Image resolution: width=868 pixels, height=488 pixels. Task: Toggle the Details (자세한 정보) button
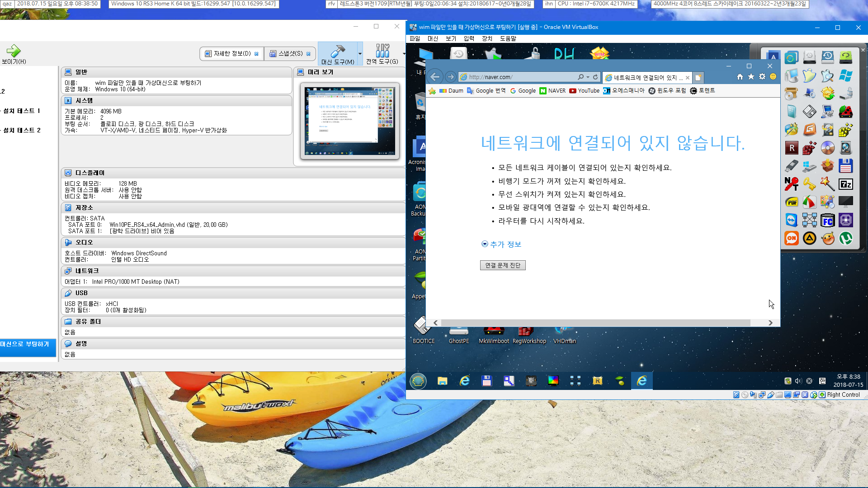[x=231, y=54]
